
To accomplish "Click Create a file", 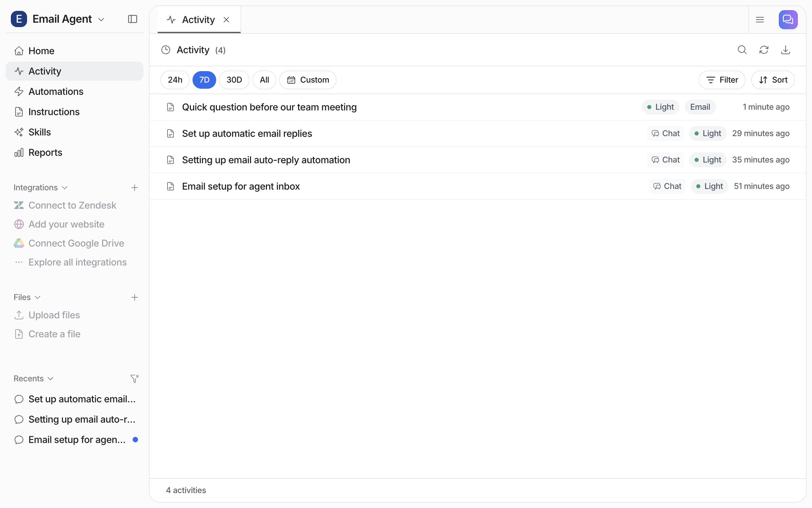I will 54,334.
